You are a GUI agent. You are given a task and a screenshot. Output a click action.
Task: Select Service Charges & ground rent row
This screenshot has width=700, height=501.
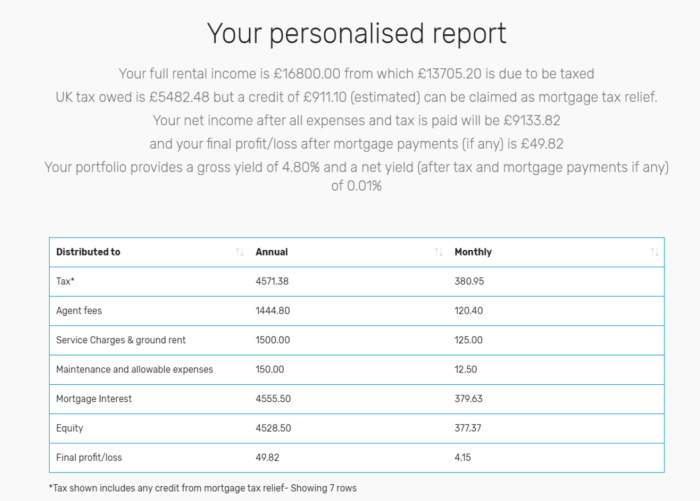pyautogui.click(x=357, y=340)
